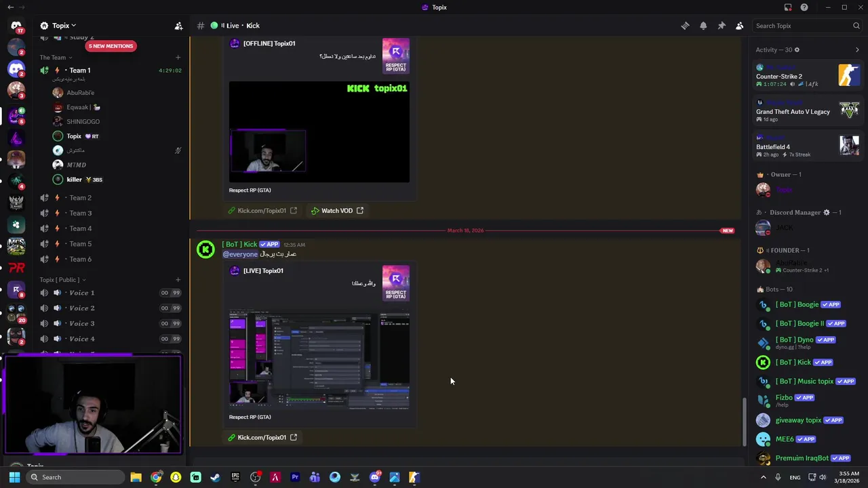Image resolution: width=868 pixels, height=488 pixels.
Task: Join Team 6 voice channel
Action: tap(111, 259)
